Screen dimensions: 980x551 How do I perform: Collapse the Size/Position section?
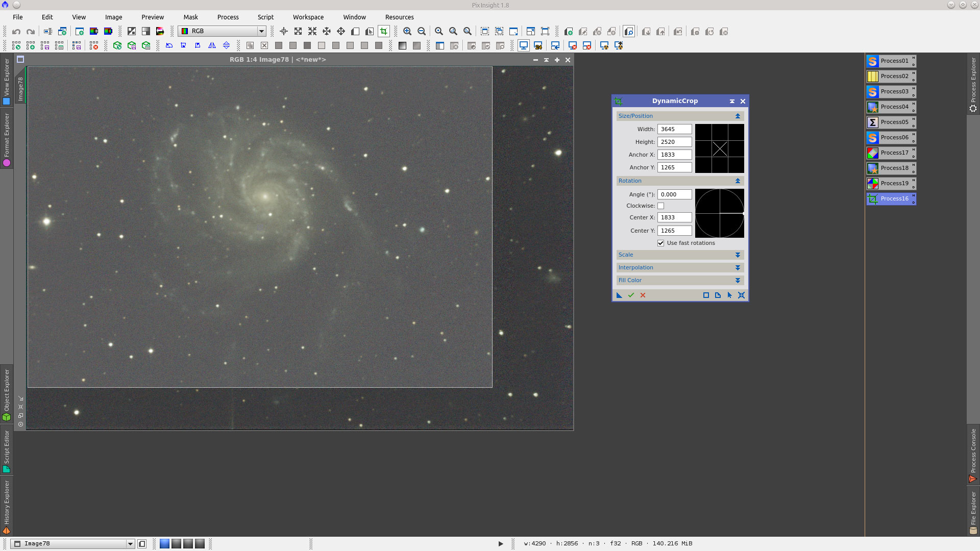[738, 116]
